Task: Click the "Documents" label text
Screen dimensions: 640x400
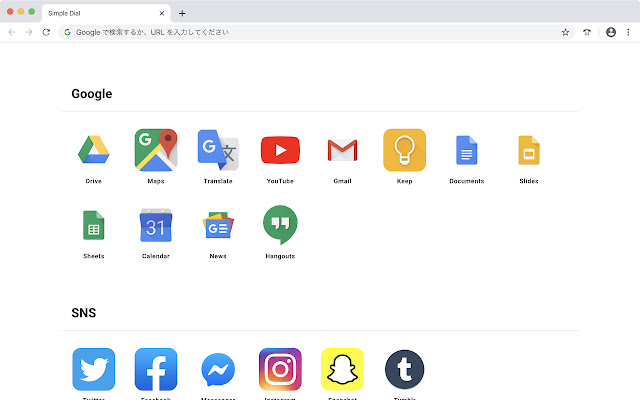Action: pos(467,181)
